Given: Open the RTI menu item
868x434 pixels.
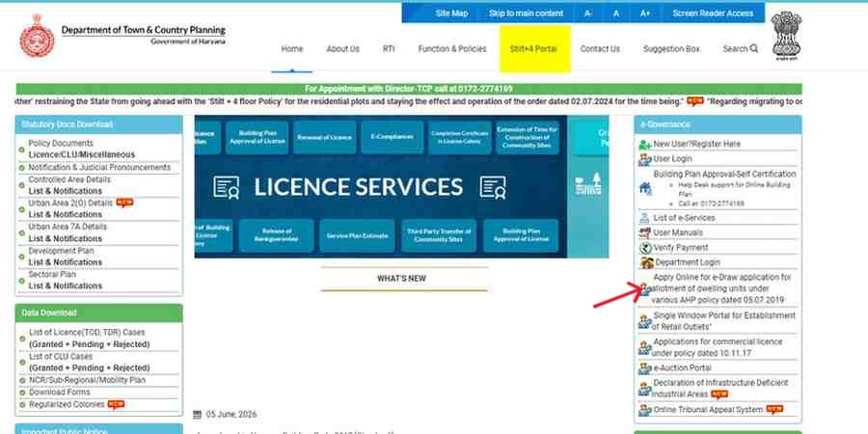Looking at the screenshot, I should [389, 49].
